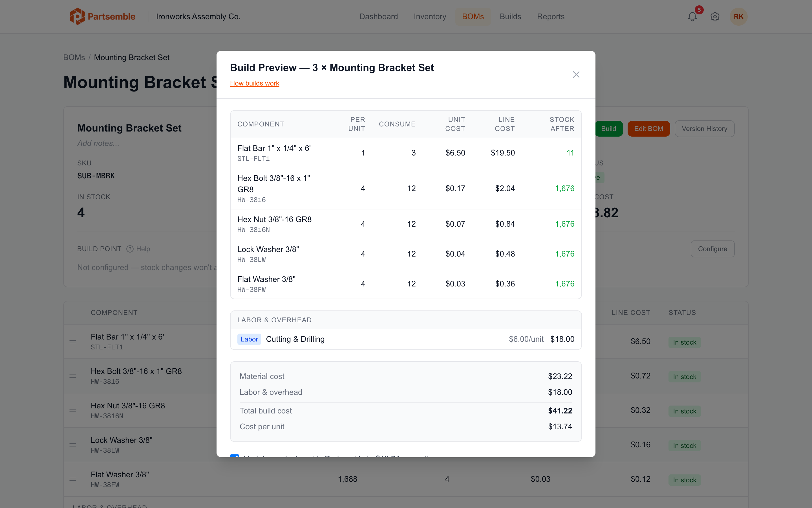Go to Builds tab
This screenshot has width=812, height=508.
(x=510, y=16)
